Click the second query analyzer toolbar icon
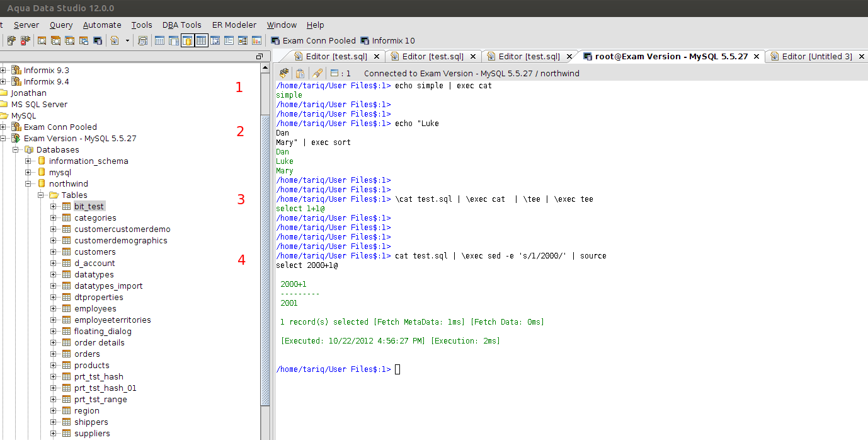Viewport: 868px width, 440px height. (x=56, y=40)
